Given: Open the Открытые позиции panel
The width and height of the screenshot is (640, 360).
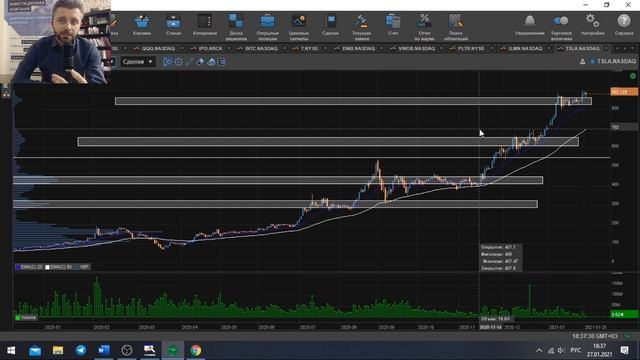Looking at the screenshot, I should pos(267,27).
